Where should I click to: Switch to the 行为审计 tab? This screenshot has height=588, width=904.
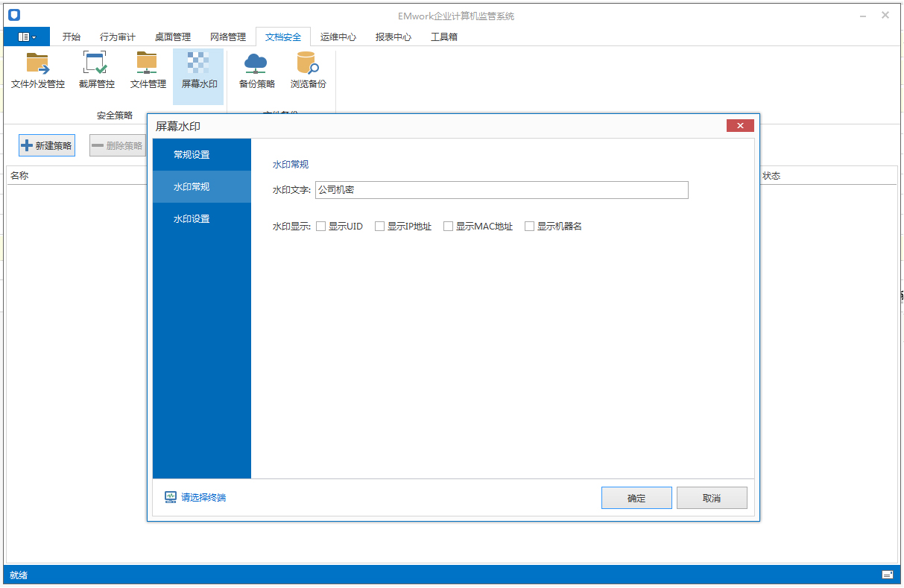[118, 37]
